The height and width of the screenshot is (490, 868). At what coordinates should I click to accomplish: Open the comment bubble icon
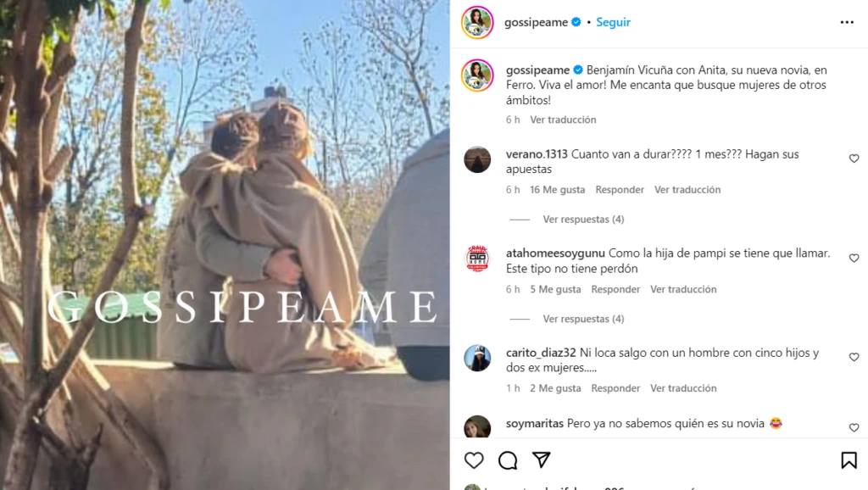(508, 460)
